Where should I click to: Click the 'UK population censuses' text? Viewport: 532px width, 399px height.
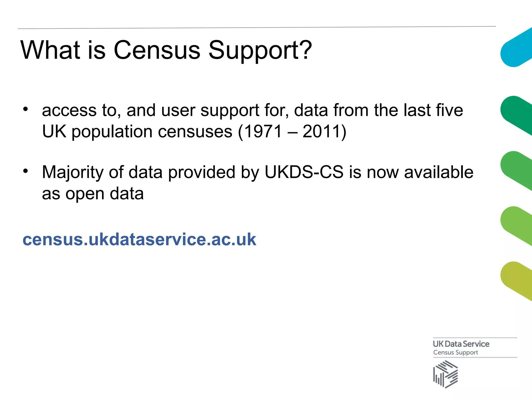137,132
